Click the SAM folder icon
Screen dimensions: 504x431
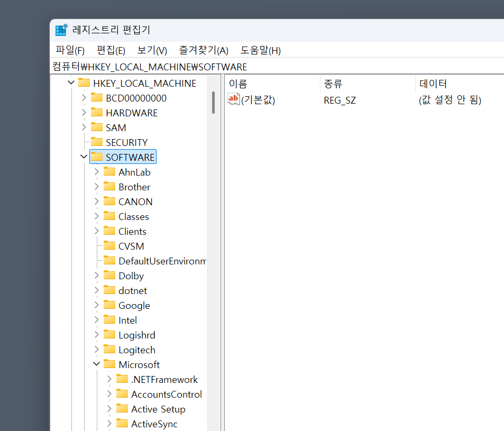[x=97, y=127]
